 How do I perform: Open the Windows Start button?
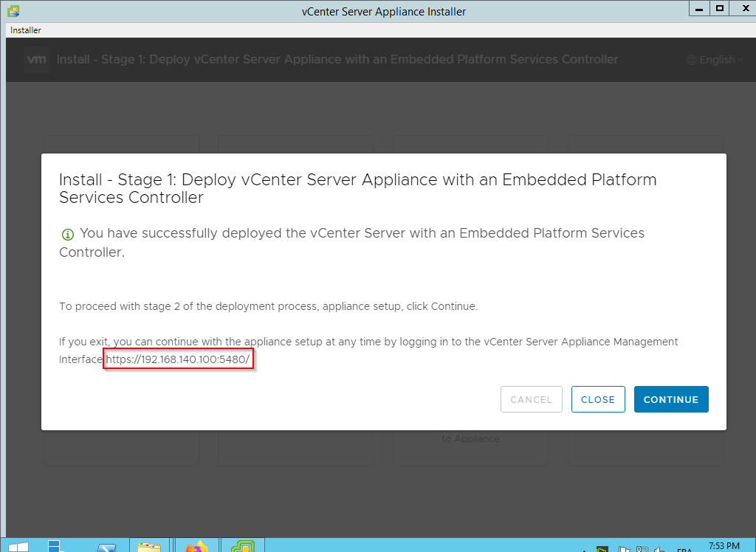18,547
